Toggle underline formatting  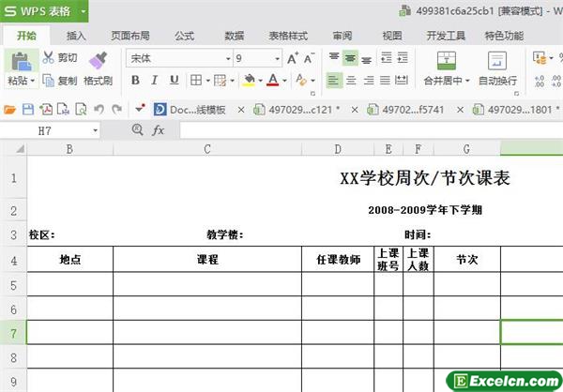(x=175, y=80)
